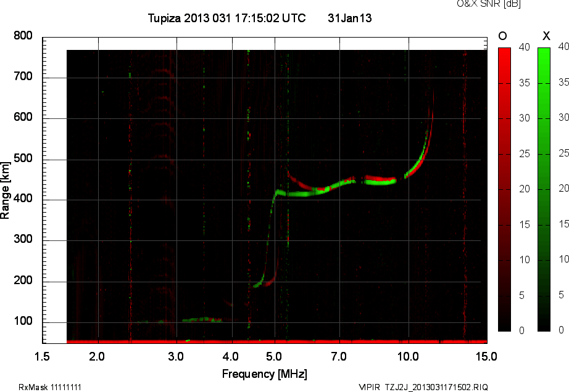Screen dimensions: 569x392
Task: Select the 5.0 tick on frequency axis
Action: point(275,356)
